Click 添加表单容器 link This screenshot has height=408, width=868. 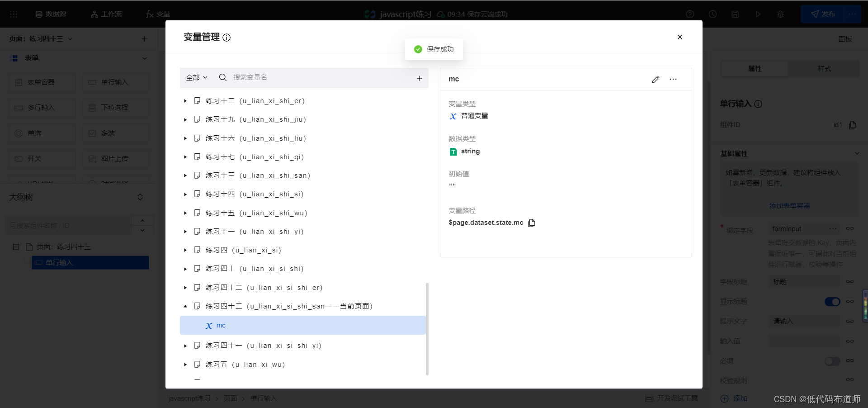pos(789,205)
